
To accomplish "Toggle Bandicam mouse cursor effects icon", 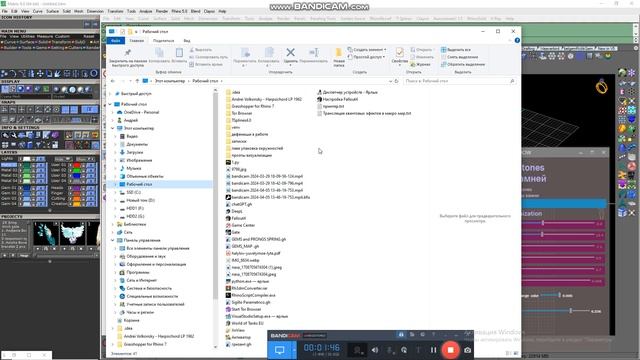I will (x=404, y=350).
